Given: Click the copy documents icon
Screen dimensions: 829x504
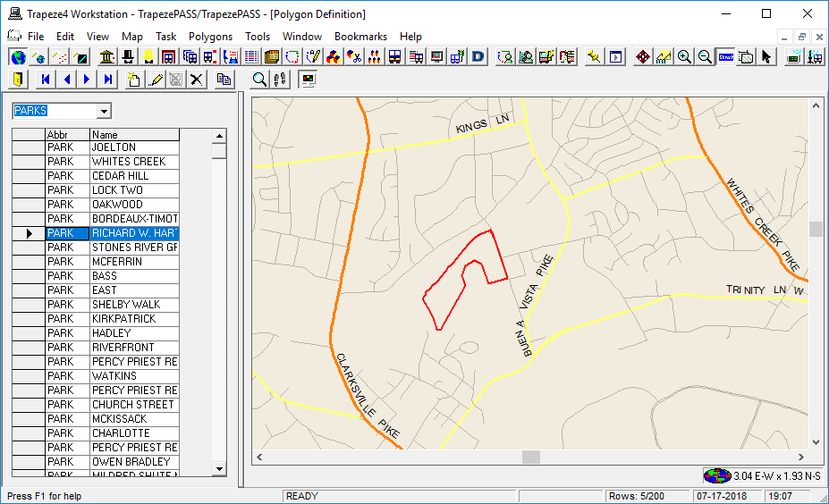Looking at the screenshot, I should pyautogui.click(x=224, y=80).
